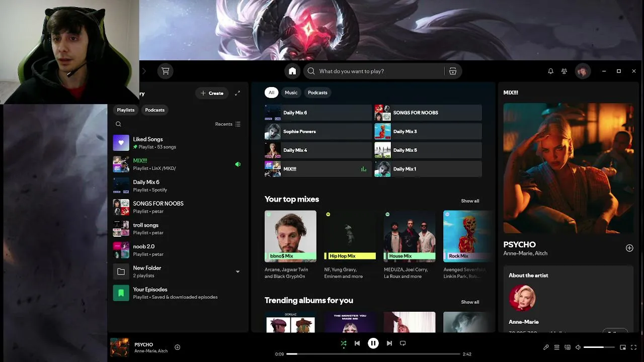Open the Browse icon in search bar
The image size is (644, 362).
pos(453,71)
